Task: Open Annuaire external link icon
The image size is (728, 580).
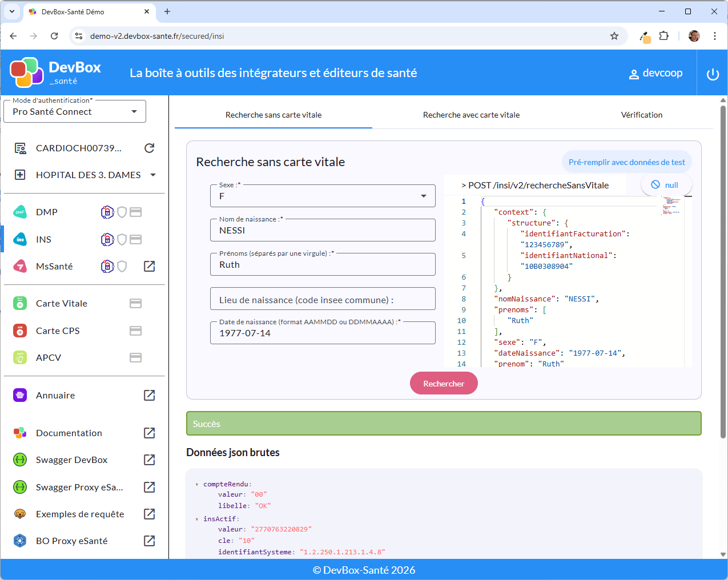Action: (150, 395)
